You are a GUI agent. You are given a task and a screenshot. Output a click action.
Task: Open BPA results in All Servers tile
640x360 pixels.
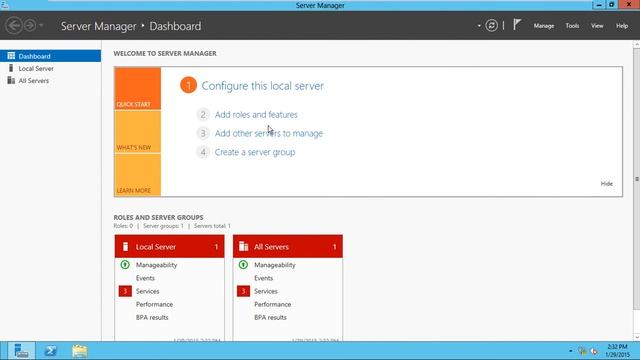[270, 317]
